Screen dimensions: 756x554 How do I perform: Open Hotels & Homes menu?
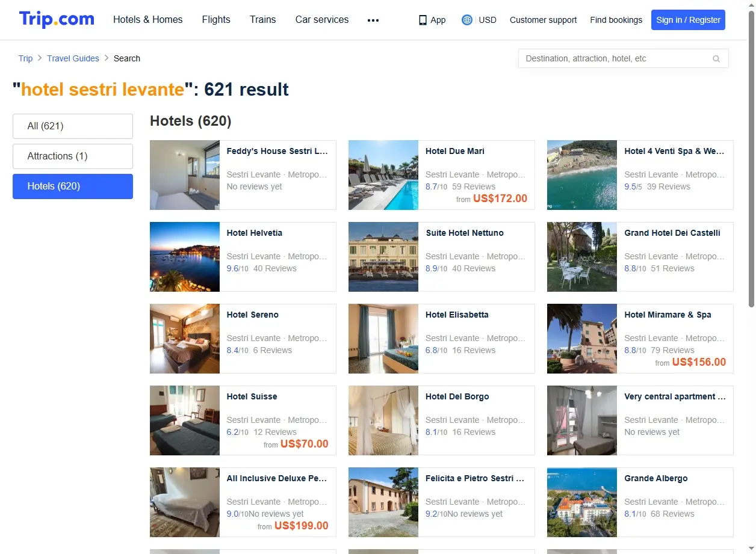148,20
